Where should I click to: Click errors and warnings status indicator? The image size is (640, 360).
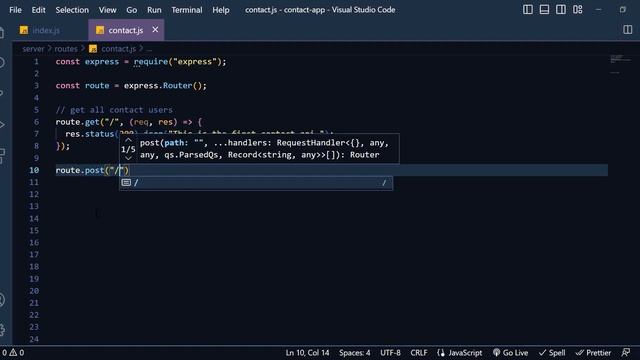tap(13, 353)
